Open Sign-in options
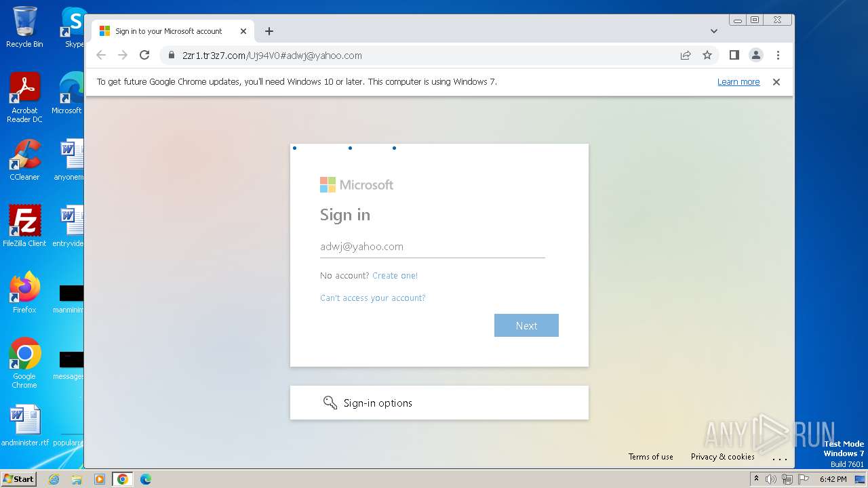868x488 pixels. tap(439, 403)
